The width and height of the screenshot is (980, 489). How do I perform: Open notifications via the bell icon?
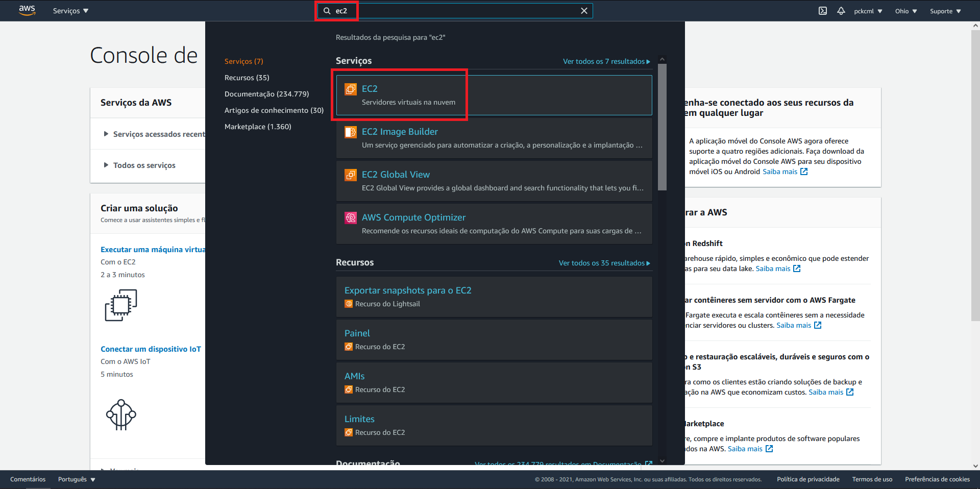(841, 10)
